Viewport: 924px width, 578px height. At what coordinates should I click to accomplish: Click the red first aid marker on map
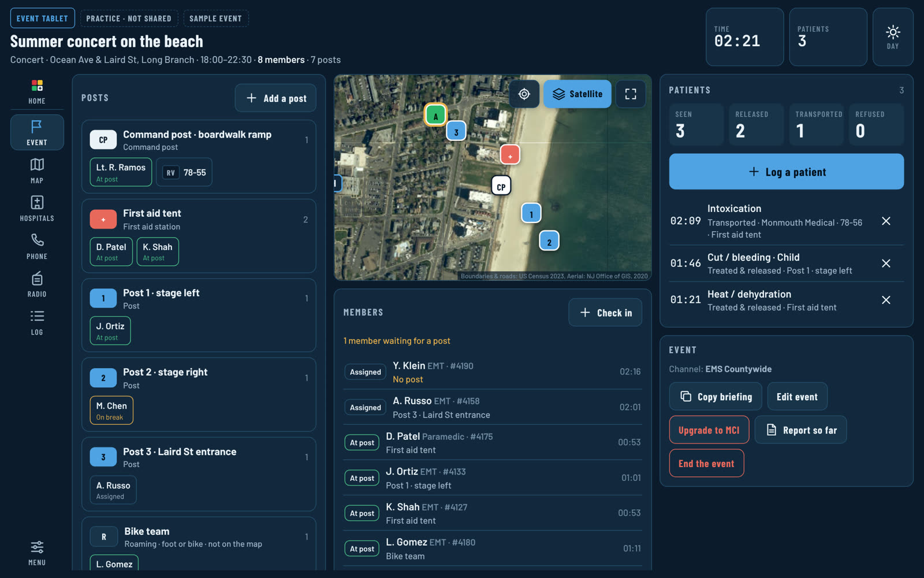(510, 155)
